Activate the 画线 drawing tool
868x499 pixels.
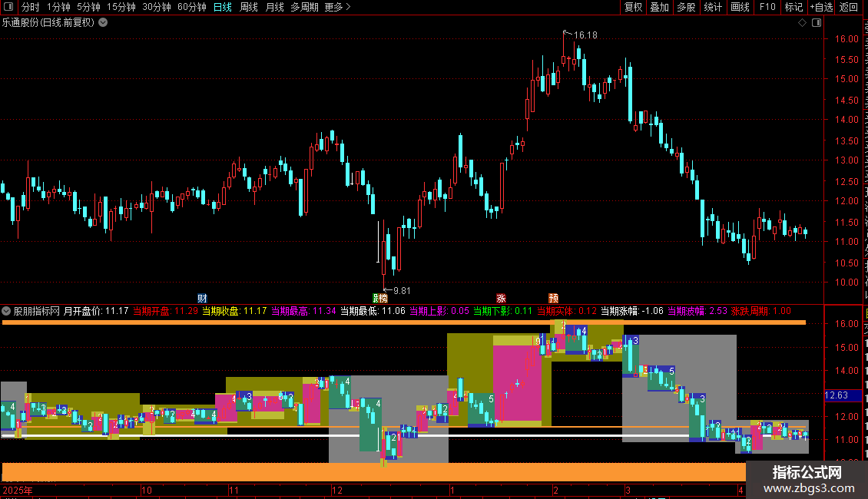(740, 7)
